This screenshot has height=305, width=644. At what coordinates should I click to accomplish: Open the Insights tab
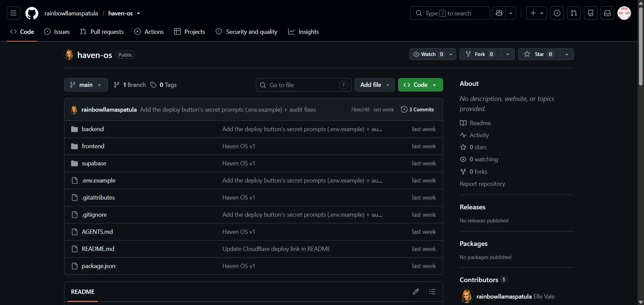pyautogui.click(x=304, y=32)
